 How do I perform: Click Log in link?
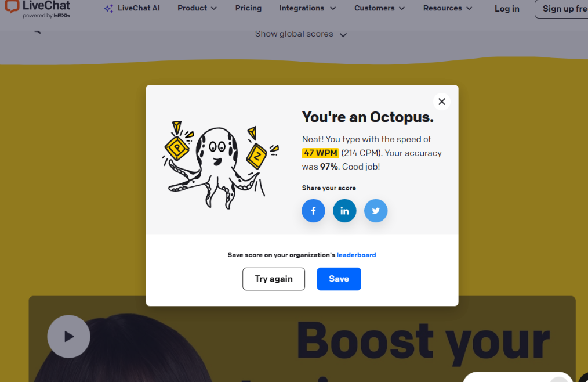pos(507,9)
